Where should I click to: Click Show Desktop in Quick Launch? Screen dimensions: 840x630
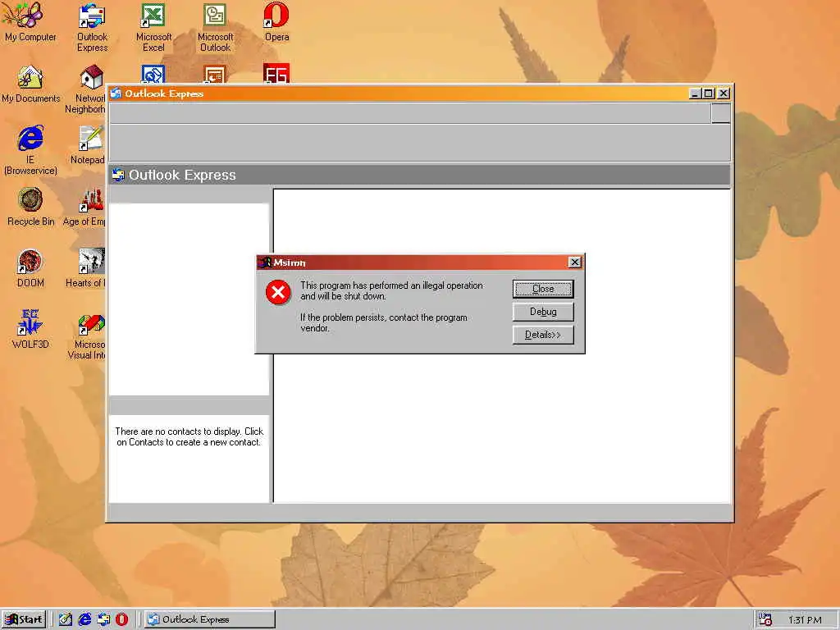66,619
